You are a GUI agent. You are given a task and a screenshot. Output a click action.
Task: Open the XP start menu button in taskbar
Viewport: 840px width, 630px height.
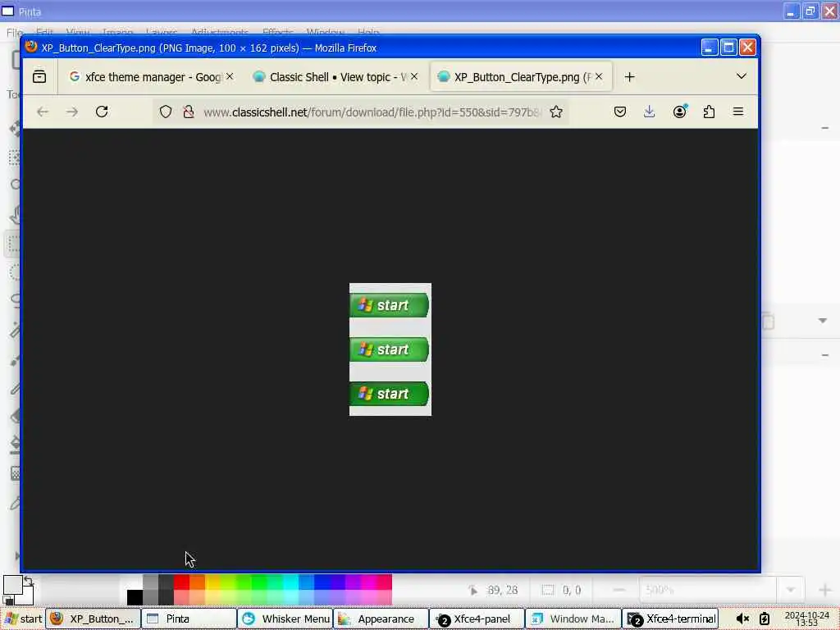[x=22, y=619]
